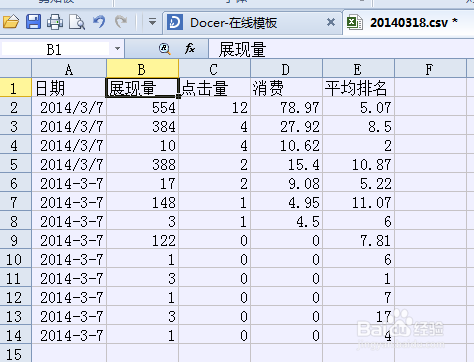Click cell with value 78.97

click(286, 107)
